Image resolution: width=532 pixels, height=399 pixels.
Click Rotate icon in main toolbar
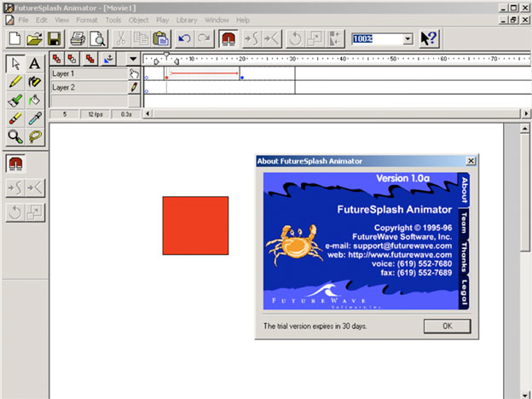pyautogui.click(x=296, y=38)
